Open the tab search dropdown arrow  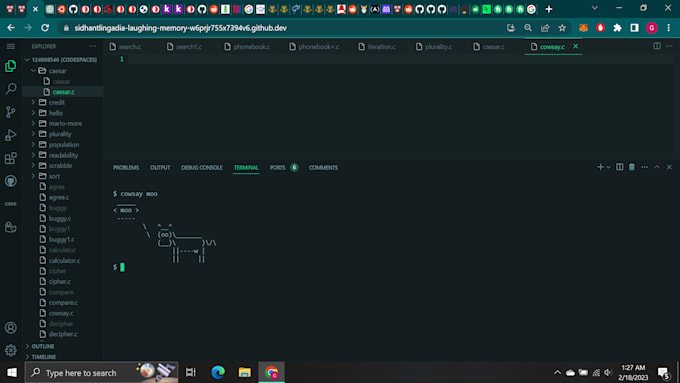pos(595,8)
